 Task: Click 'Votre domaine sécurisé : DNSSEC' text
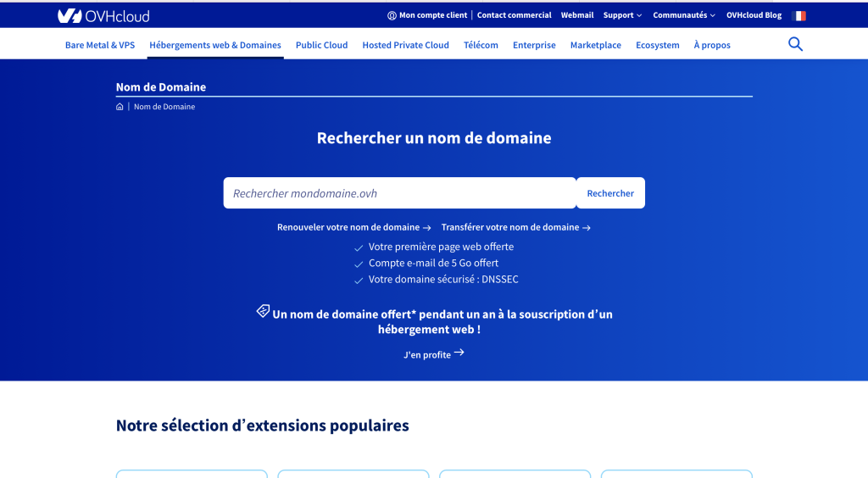(443, 280)
